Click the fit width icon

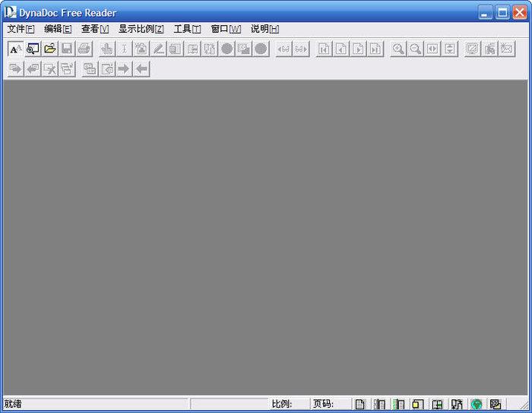[432, 49]
